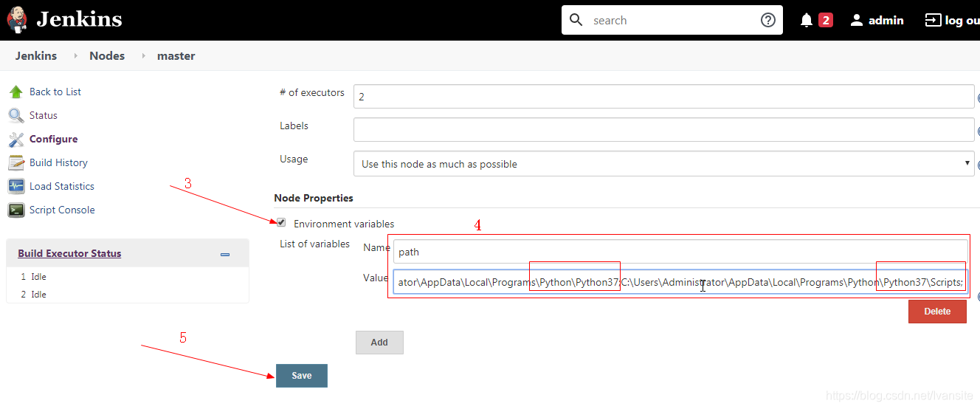Click the log out icon
This screenshot has height=409, width=980.
click(x=934, y=21)
